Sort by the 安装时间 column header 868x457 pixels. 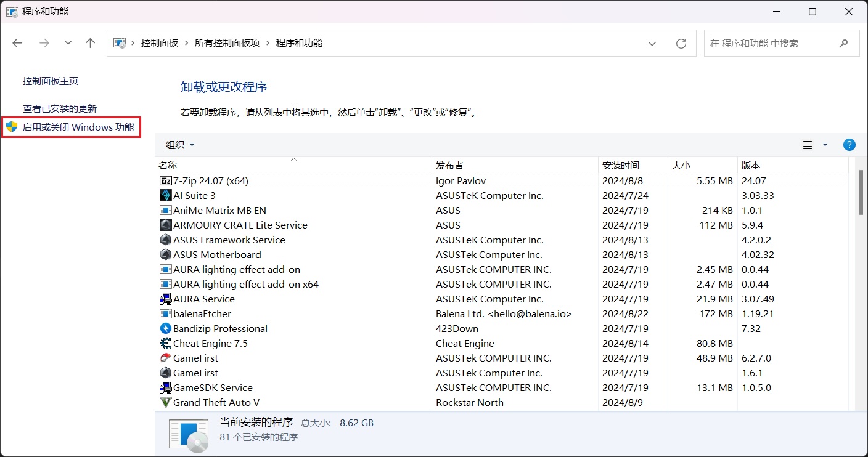click(x=633, y=165)
